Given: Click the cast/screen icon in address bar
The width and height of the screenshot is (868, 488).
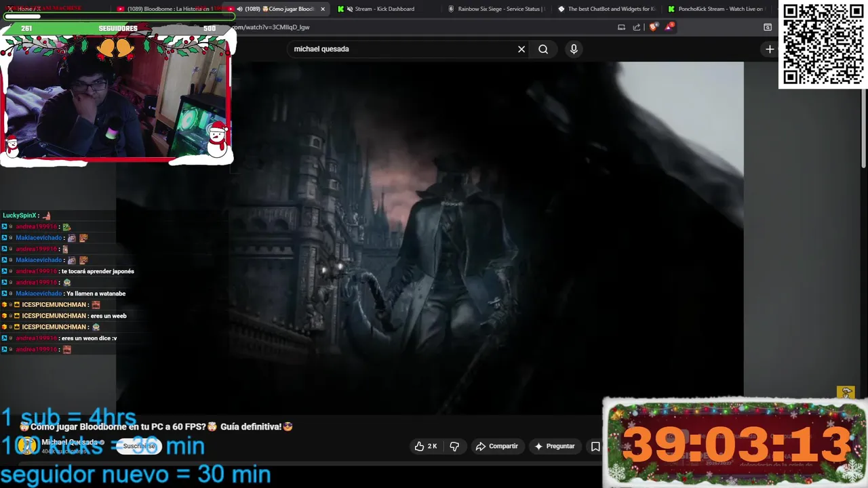Looking at the screenshot, I should pos(621,27).
